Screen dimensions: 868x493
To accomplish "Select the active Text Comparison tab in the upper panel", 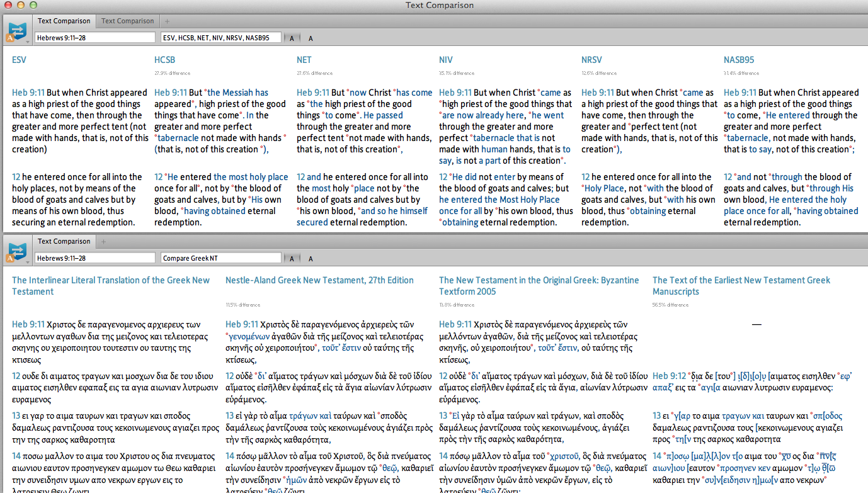I will pos(64,21).
